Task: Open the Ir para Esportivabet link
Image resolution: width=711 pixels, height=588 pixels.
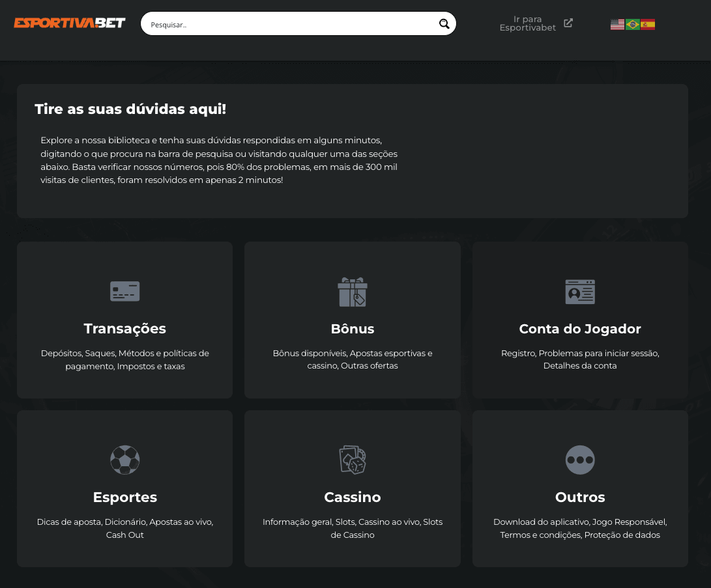Action: click(x=527, y=23)
